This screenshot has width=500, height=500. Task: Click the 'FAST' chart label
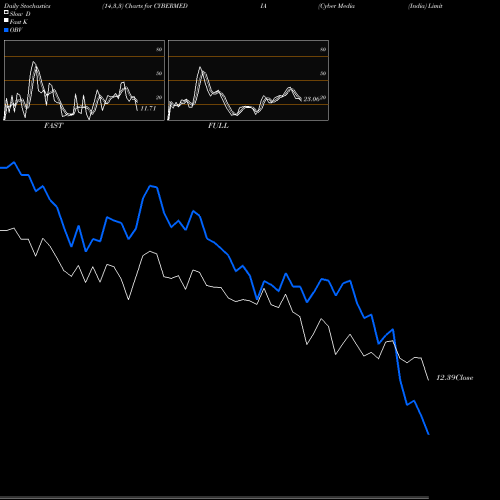[x=53, y=126]
